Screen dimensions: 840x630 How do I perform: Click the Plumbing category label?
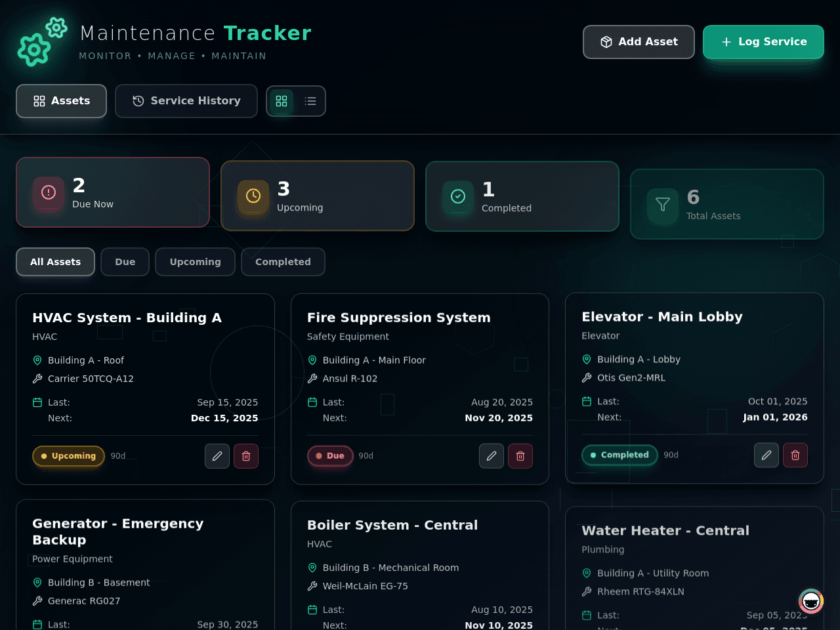pos(603,550)
